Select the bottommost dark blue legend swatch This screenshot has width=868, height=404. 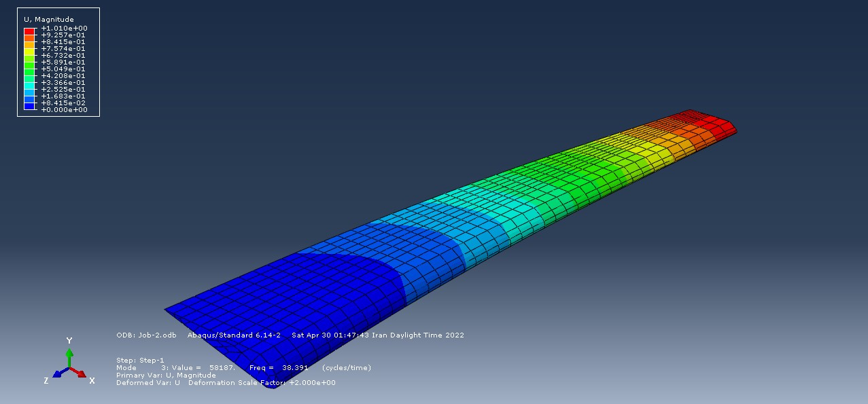pos(29,107)
